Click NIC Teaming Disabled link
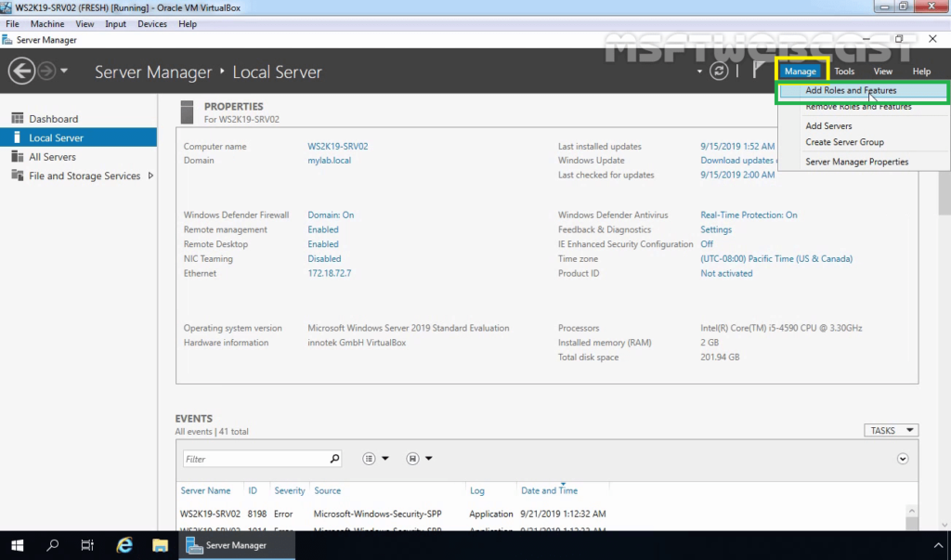This screenshot has height=560, width=951. (324, 258)
